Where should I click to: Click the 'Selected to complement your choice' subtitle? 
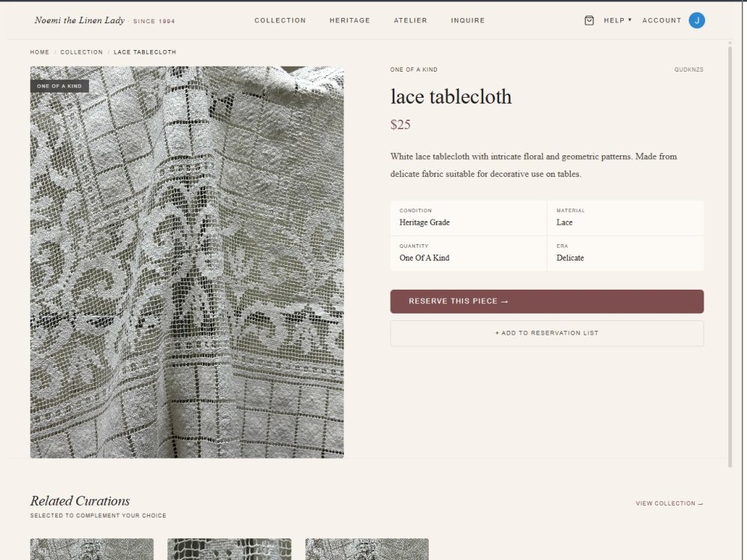(x=98, y=516)
